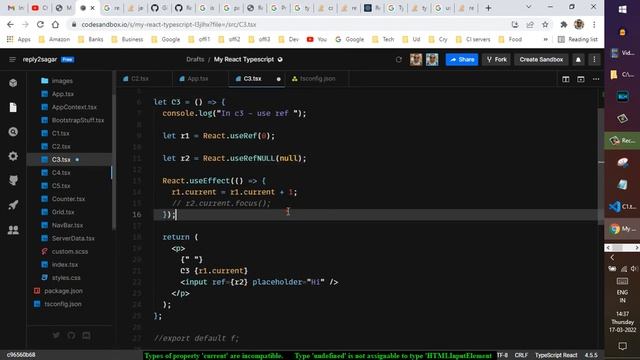Click the Discord icon below file list
Viewport: 640px width, 360px height.
[87, 335]
